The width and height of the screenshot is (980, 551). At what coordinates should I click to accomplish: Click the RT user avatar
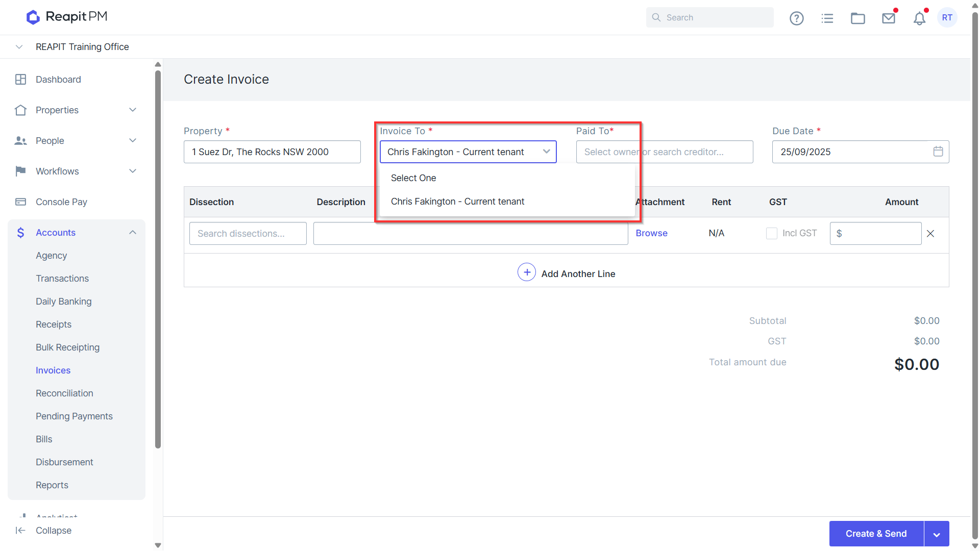coord(947,17)
